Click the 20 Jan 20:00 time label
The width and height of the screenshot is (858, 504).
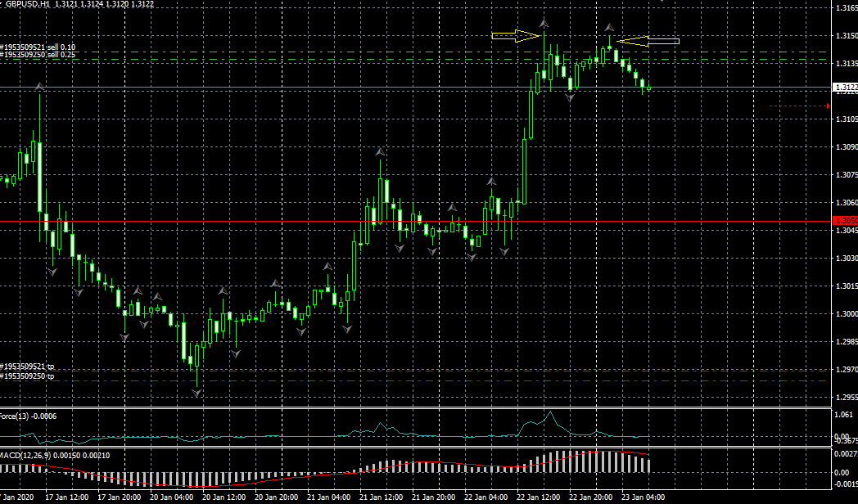click(x=277, y=497)
